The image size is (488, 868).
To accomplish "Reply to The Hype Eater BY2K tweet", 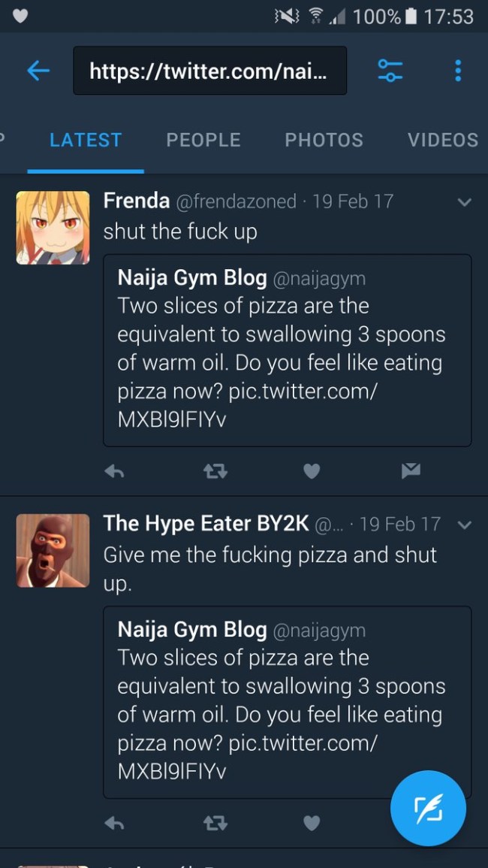I will pos(114,824).
